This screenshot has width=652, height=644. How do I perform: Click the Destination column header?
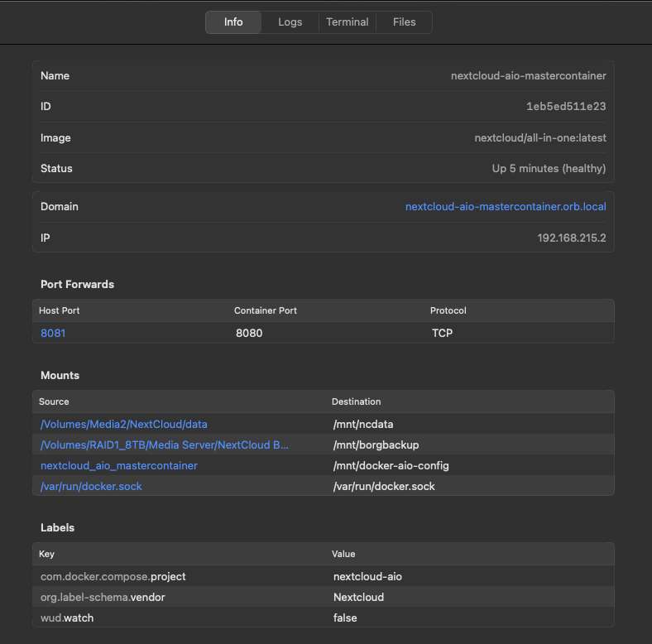click(356, 401)
